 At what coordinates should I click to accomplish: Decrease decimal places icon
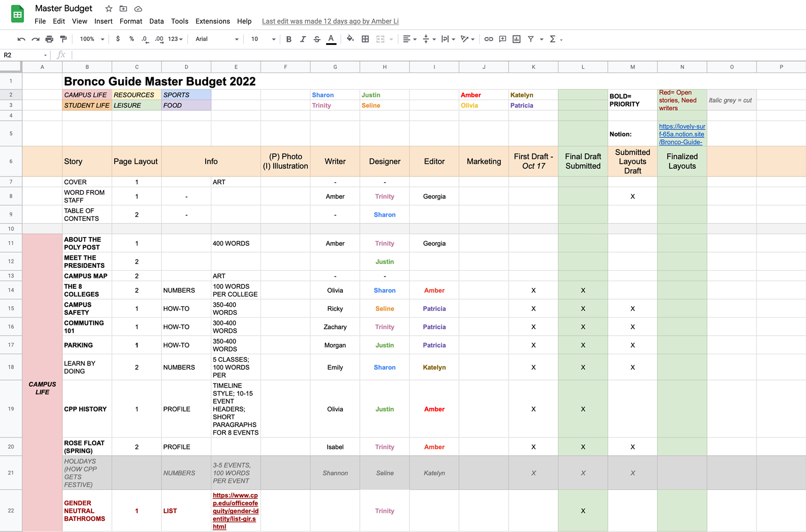[x=145, y=39]
